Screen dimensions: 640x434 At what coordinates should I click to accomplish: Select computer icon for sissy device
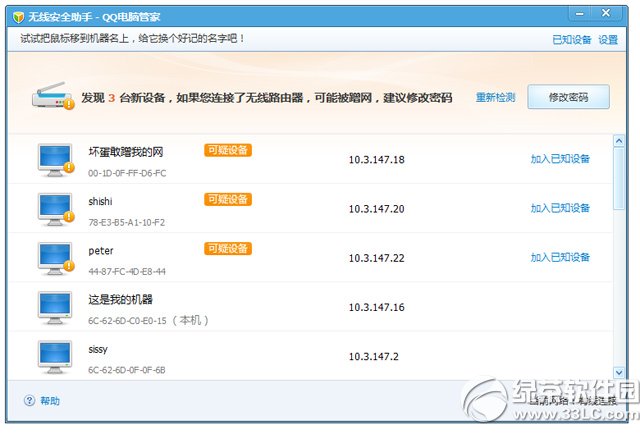click(x=55, y=355)
